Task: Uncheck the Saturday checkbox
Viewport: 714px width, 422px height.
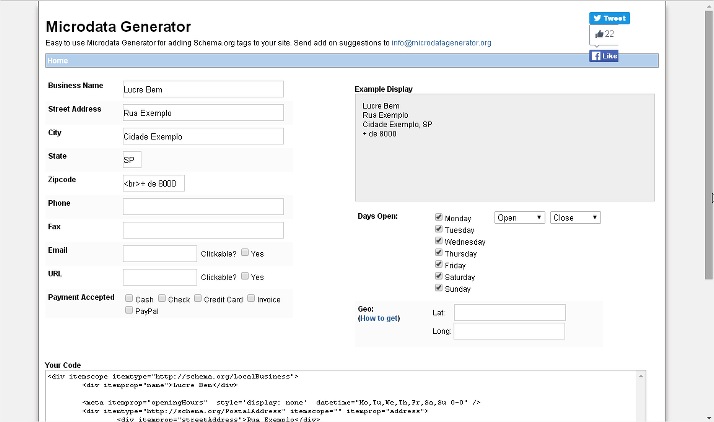Action: (439, 276)
